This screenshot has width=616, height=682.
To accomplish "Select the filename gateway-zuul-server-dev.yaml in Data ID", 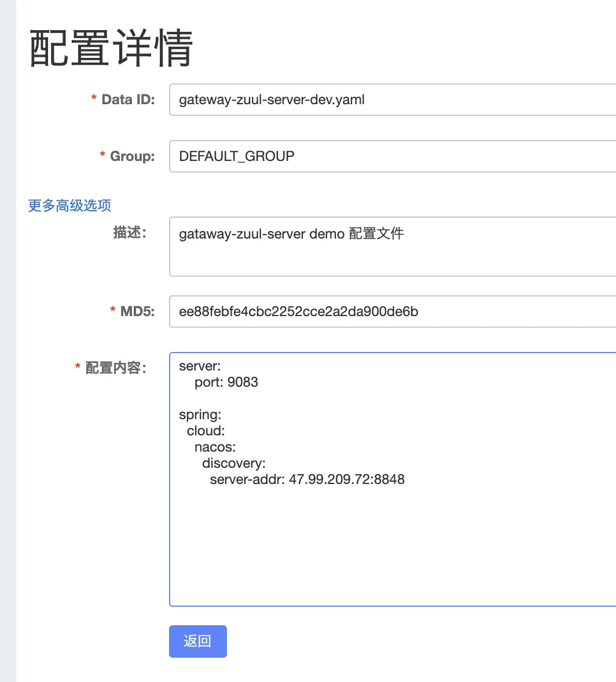I will click(x=271, y=100).
